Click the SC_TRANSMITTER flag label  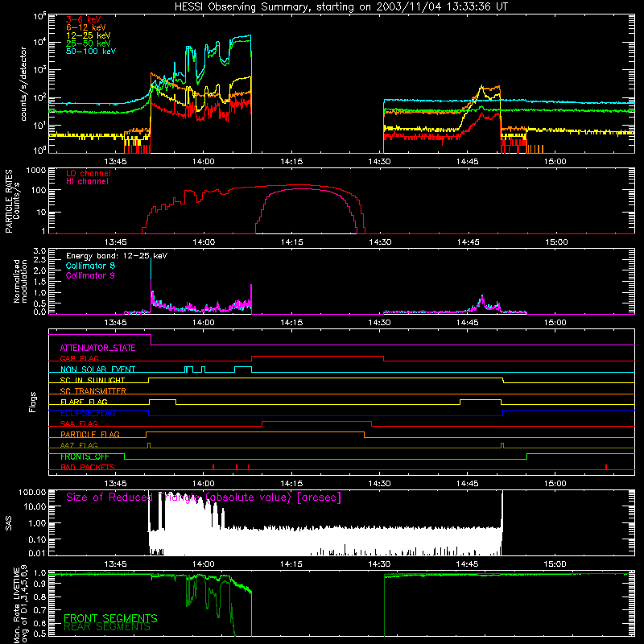pos(93,391)
